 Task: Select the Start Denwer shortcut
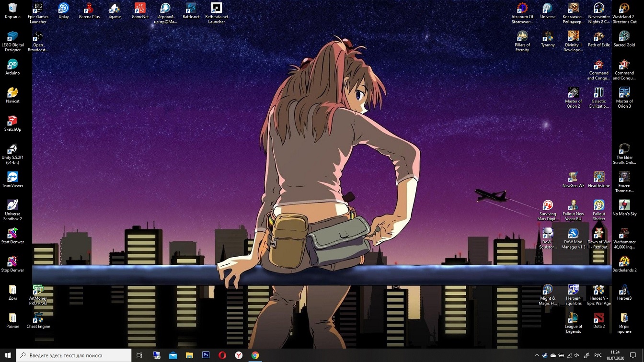(12, 237)
